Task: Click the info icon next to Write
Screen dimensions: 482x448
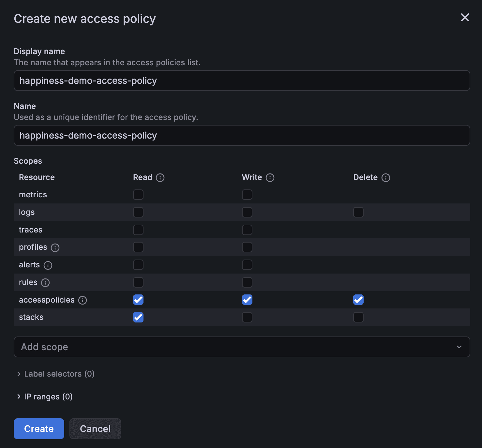Action: pyautogui.click(x=270, y=178)
